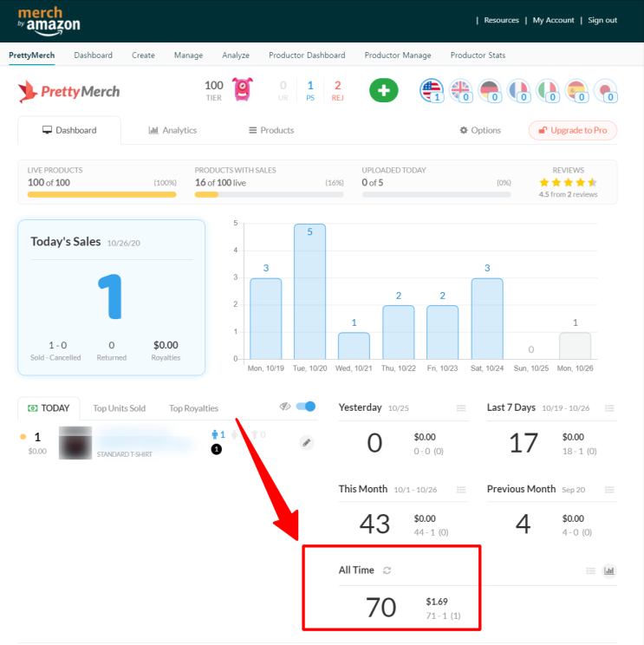Toggle the blue privacy switch
Screen dimensions: 644x645
click(x=306, y=407)
